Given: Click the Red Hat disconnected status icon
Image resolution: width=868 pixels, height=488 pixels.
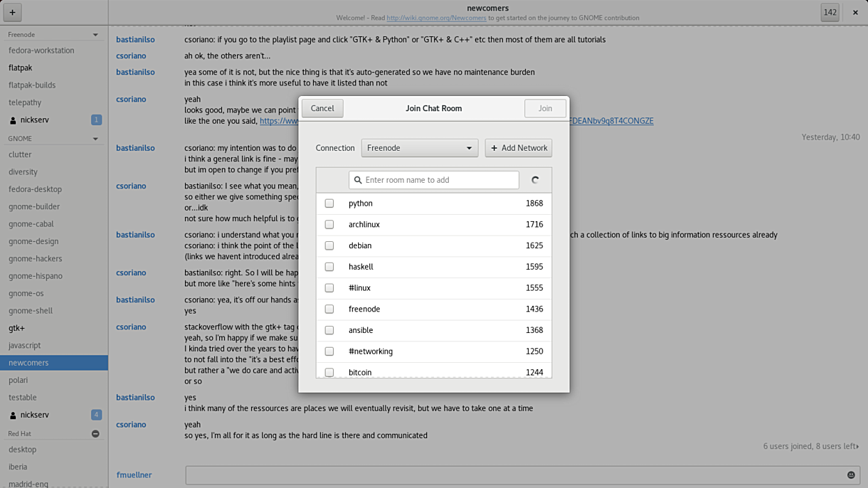Looking at the screenshot, I should (95, 434).
